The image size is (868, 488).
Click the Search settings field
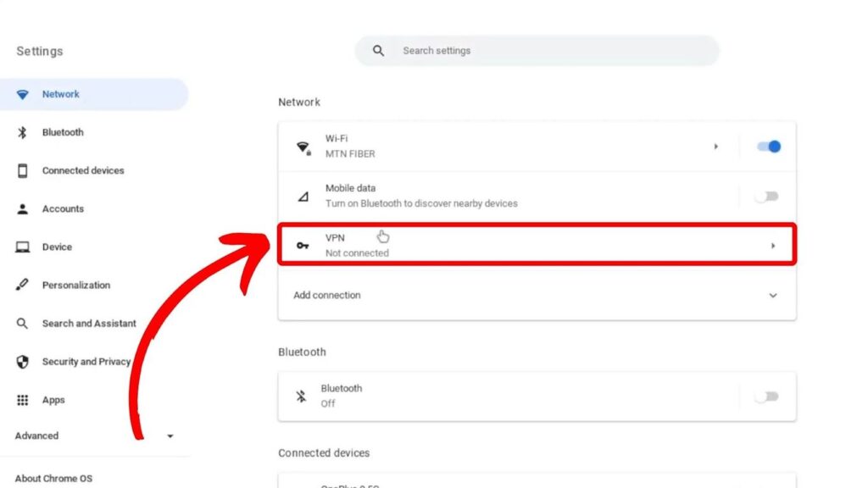click(x=537, y=51)
